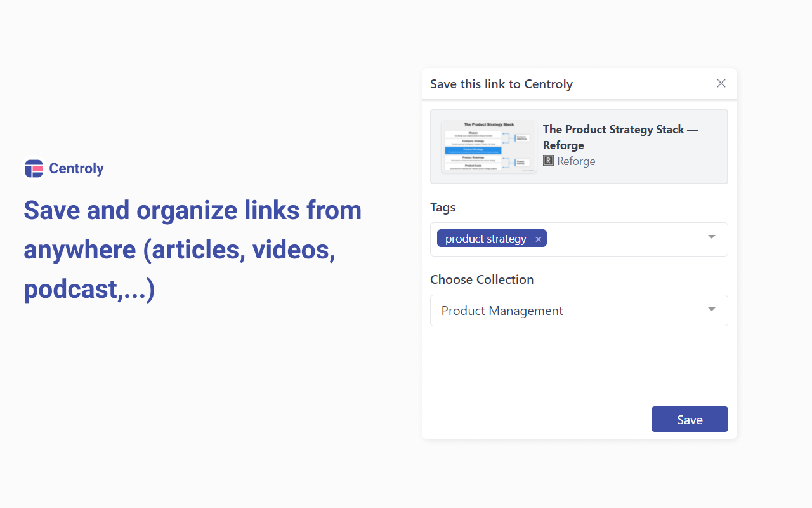Expand the Choose Collection dropdown arrow
The height and width of the screenshot is (508, 812).
712,309
